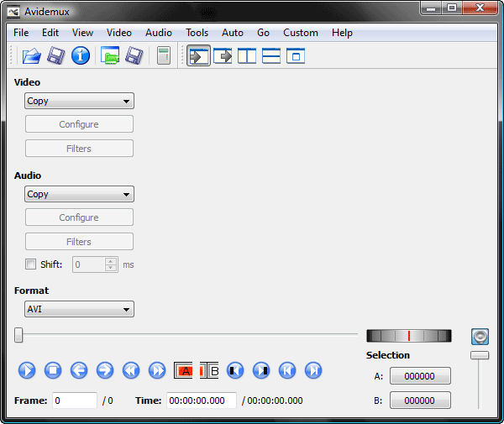Screen dimensions: 504x424
Task: Click the Selection B 000000 button
Action: [x=420, y=400]
